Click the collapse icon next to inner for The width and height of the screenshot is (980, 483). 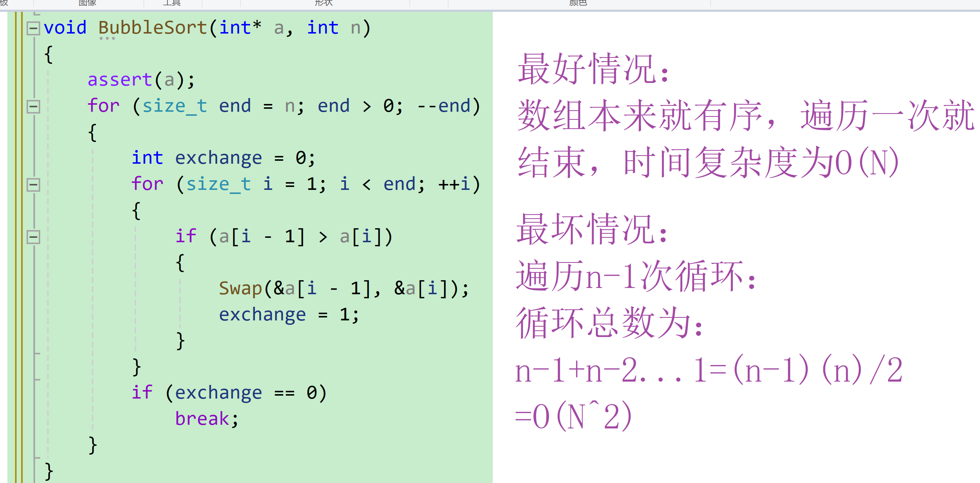pyautogui.click(x=34, y=184)
